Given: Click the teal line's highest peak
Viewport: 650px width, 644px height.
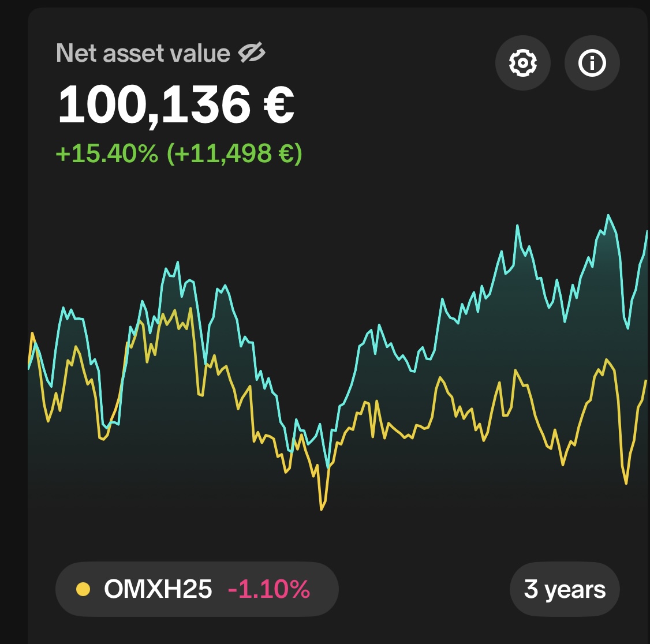Looking at the screenshot, I should click(608, 216).
